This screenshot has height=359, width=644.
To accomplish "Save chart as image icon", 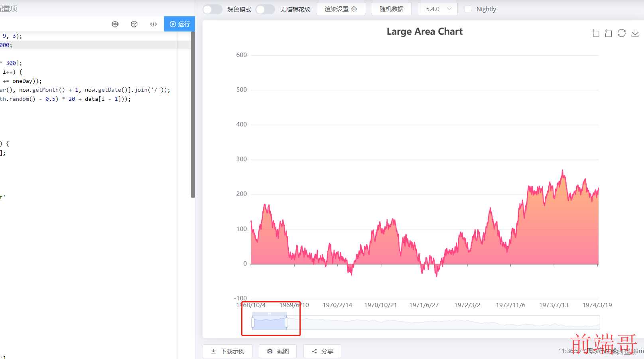I will click(x=635, y=33).
